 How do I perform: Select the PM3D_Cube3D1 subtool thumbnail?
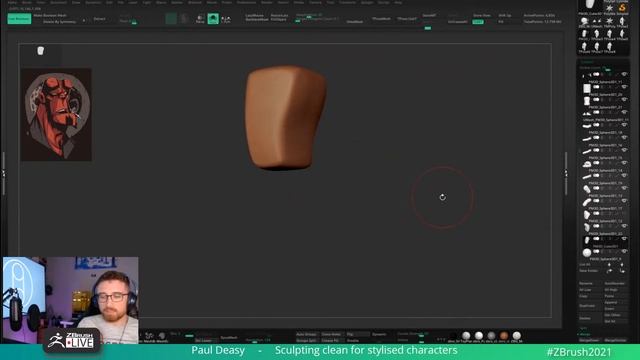click(x=587, y=240)
